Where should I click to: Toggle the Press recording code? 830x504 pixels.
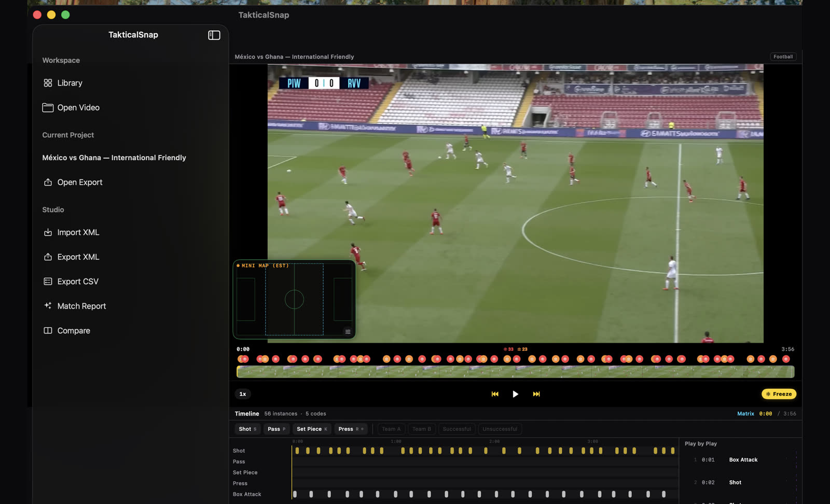(351, 429)
